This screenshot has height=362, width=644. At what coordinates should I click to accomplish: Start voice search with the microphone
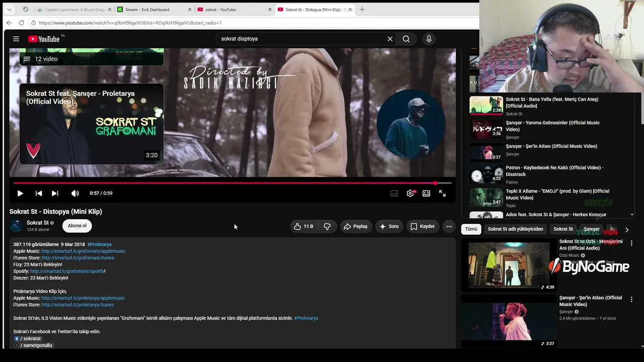[429, 39]
